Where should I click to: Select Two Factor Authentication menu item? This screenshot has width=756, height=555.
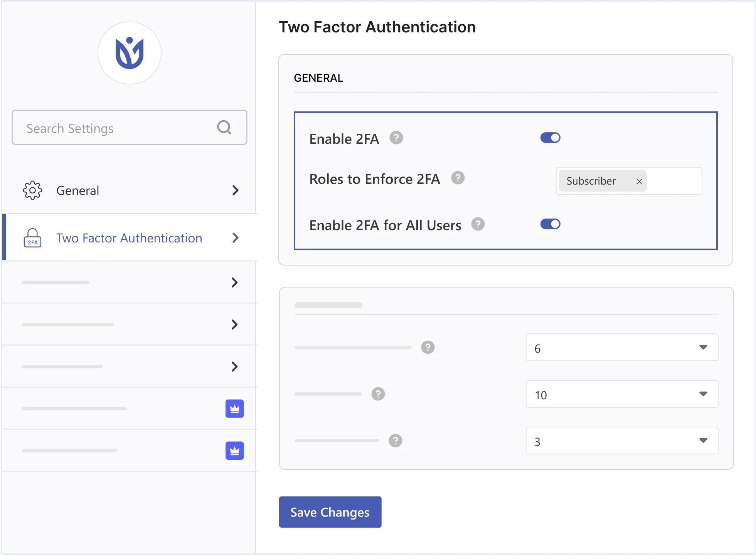(x=130, y=238)
